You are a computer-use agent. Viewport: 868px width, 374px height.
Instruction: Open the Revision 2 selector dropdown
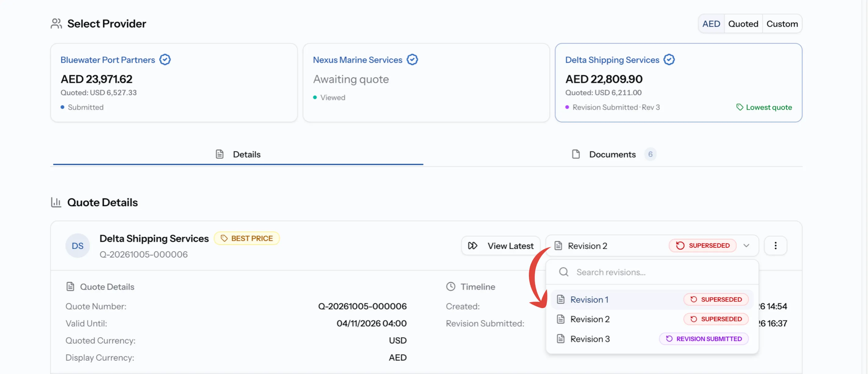tap(652, 246)
